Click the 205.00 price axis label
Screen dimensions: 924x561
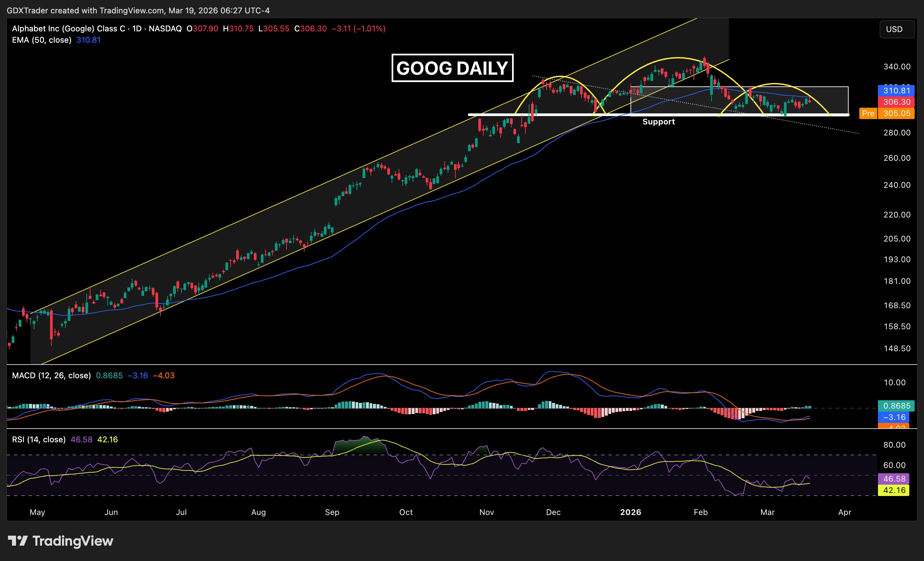pyautogui.click(x=897, y=238)
